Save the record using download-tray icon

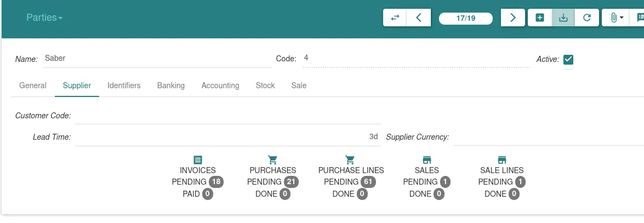tap(563, 18)
